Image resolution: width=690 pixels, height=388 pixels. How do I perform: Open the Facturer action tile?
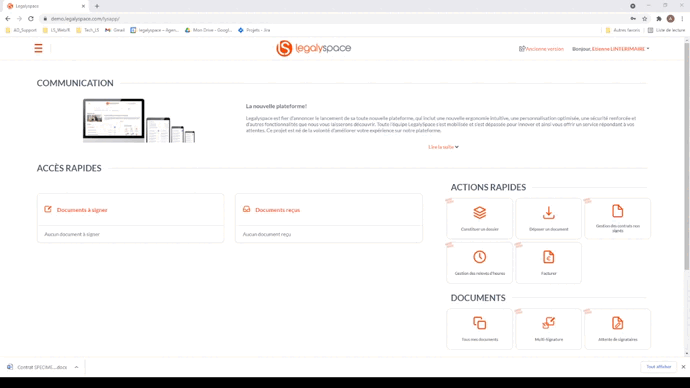(548, 263)
